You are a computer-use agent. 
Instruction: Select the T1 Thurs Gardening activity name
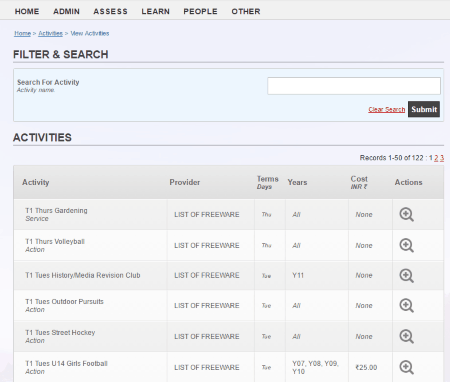(56, 211)
